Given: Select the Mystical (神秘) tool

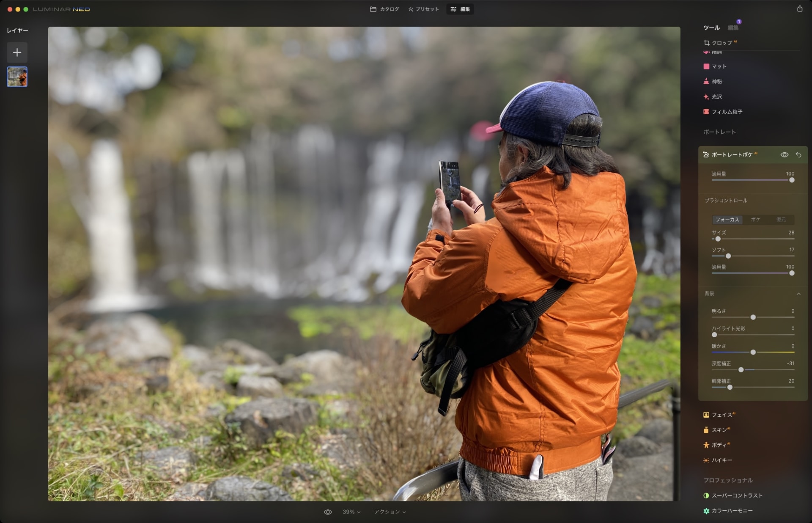Looking at the screenshot, I should point(716,82).
